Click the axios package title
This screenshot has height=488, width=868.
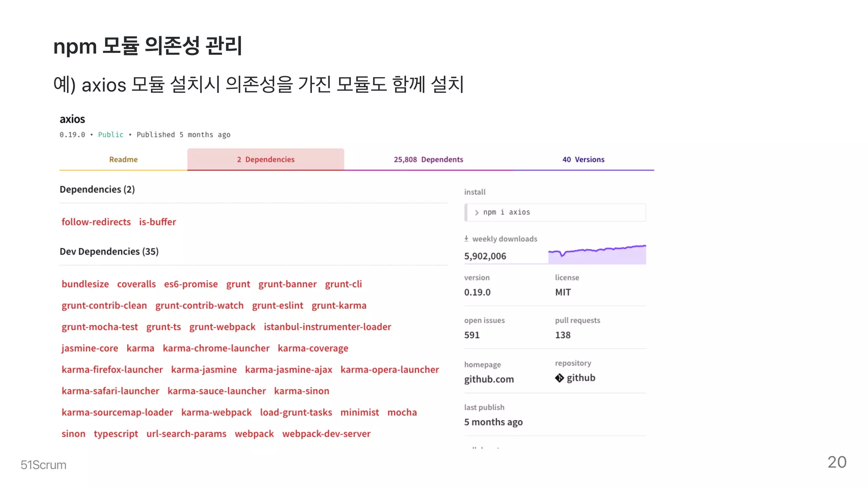[72, 119]
